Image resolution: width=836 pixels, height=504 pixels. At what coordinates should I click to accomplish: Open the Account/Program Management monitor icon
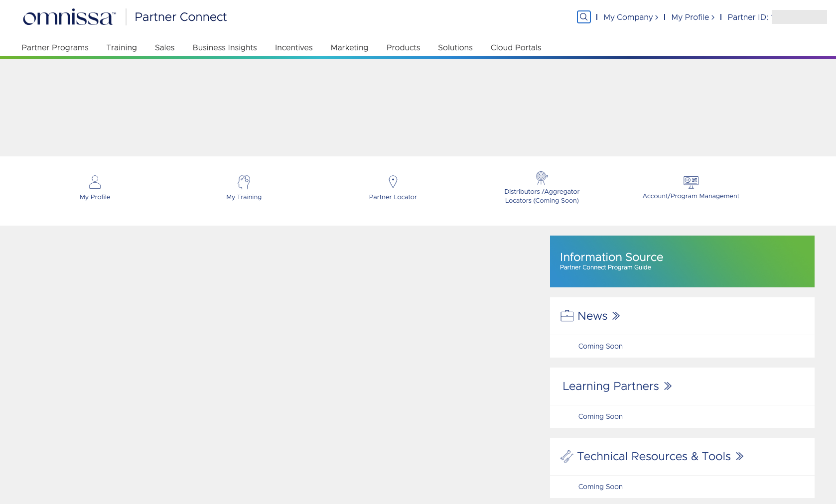[x=691, y=182]
